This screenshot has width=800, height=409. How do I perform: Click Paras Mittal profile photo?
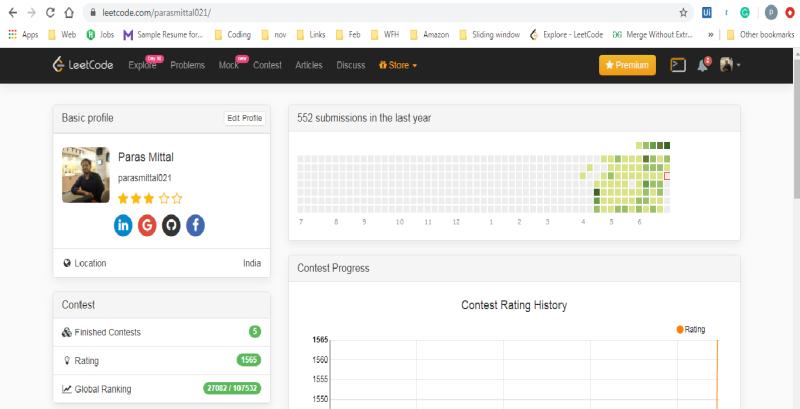coord(86,175)
